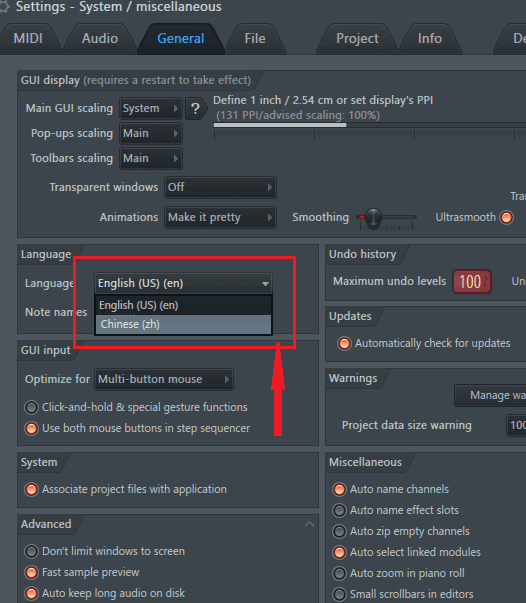Image resolution: width=526 pixels, height=603 pixels.
Task: Toggle Ultrasmooth option
Action: 506,217
